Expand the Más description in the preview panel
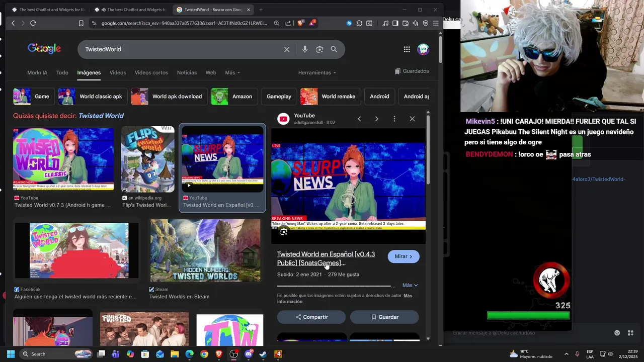 410,285
